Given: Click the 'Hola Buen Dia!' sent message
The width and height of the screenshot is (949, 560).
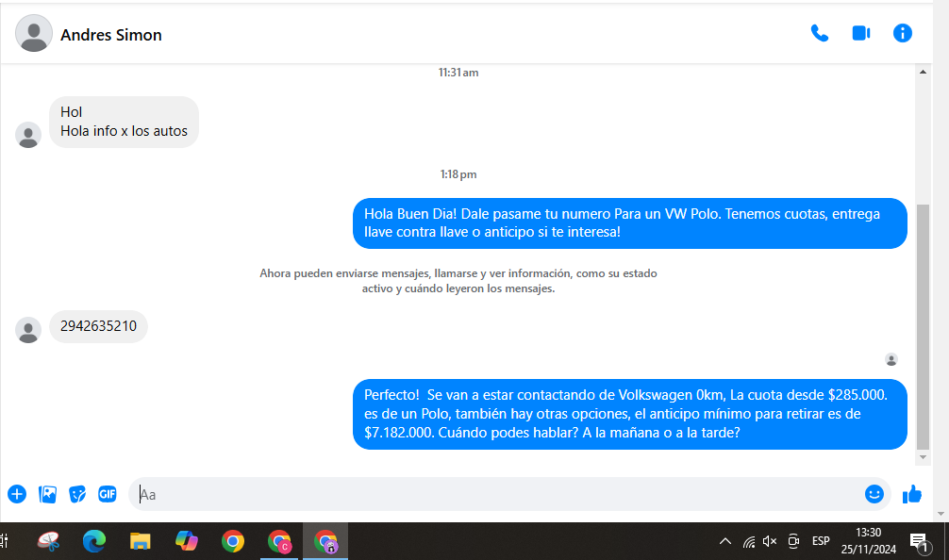Looking at the screenshot, I should (630, 223).
